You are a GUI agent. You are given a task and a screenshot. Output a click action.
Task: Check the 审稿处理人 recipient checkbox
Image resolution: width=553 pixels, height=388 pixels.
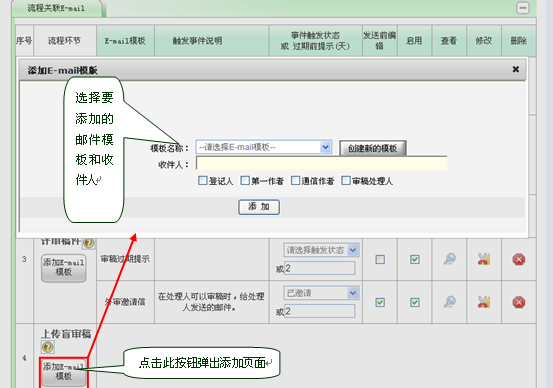(x=346, y=181)
